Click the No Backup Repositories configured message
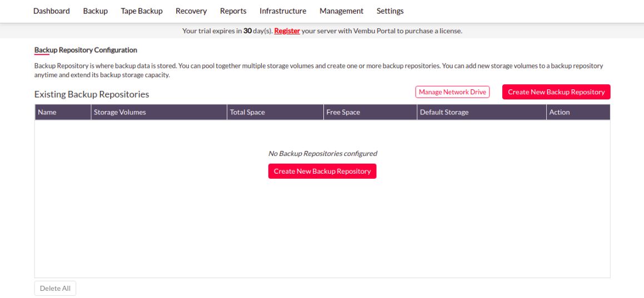 pos(322,154)
